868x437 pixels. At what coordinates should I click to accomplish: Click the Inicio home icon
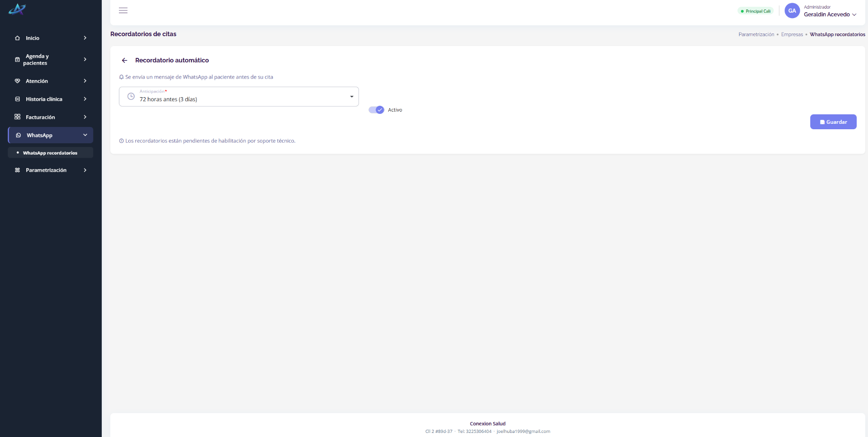pos(18,38)
